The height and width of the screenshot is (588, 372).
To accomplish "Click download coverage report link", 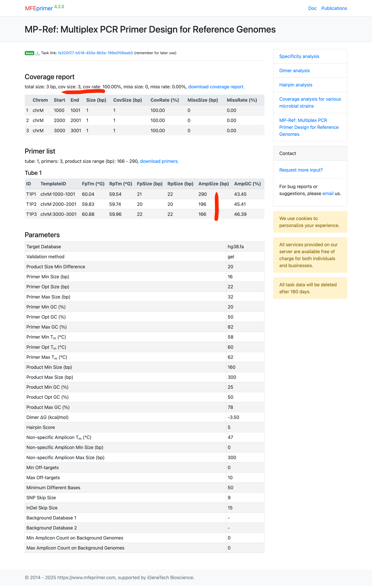I will pyautogui.click(x=216, y=87).
